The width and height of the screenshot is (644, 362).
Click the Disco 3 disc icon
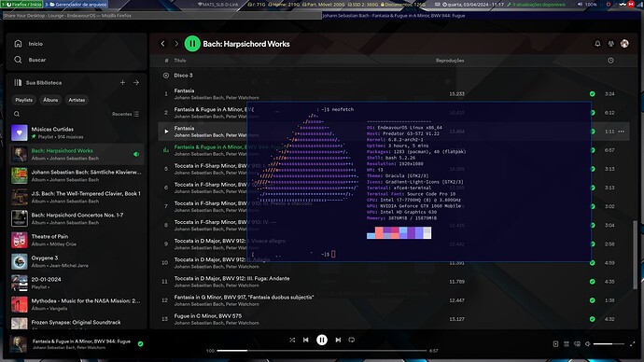tap(166, 76)
